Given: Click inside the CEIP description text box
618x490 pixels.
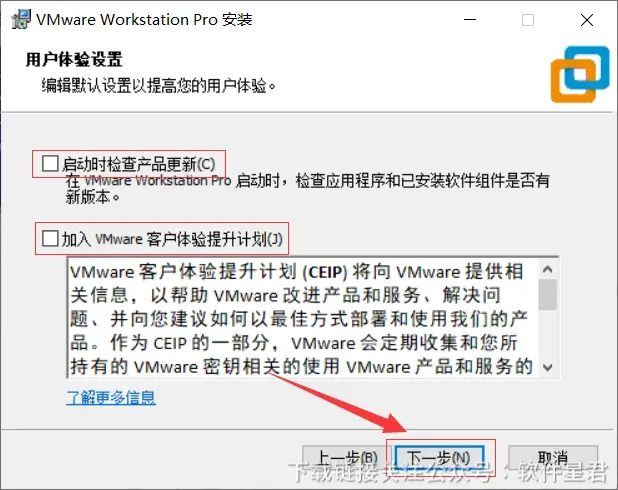Looking at the screenshot, I should click(303, 318).
